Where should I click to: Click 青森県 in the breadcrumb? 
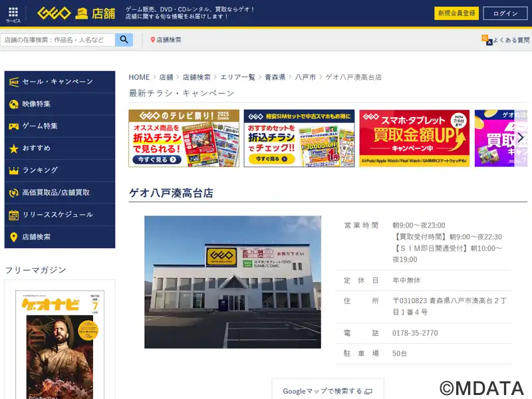[275, 77]
